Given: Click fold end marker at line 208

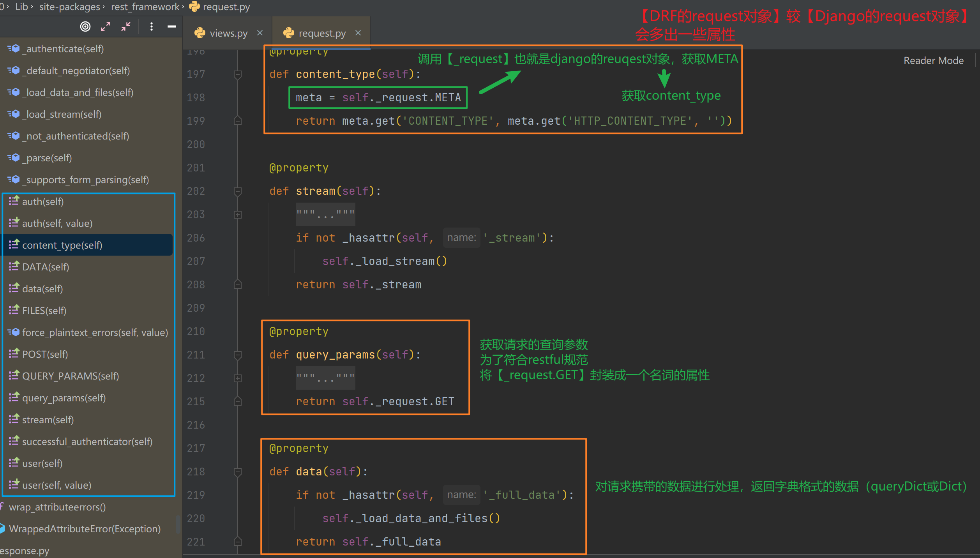Looking at the screenshot, I should tap(237, 284).
